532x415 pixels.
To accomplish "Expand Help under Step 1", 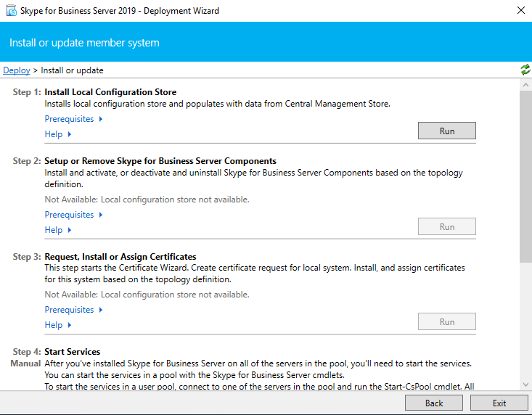I will 58,134.
